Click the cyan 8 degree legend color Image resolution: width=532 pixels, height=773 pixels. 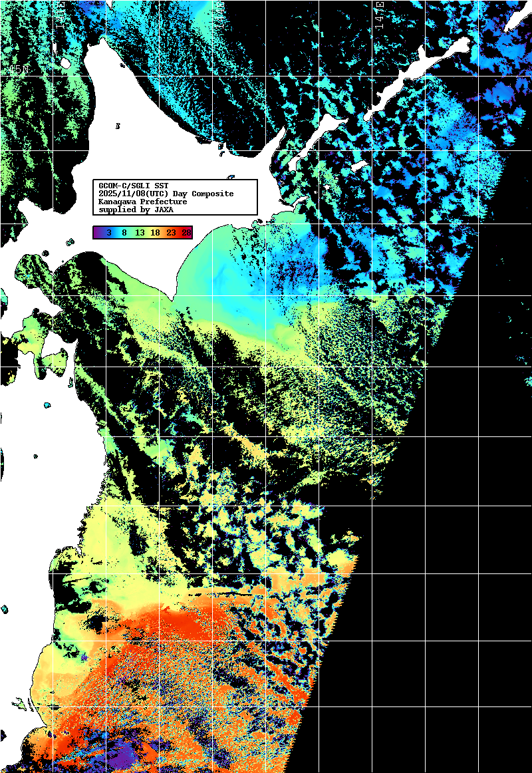coord(124,233)
